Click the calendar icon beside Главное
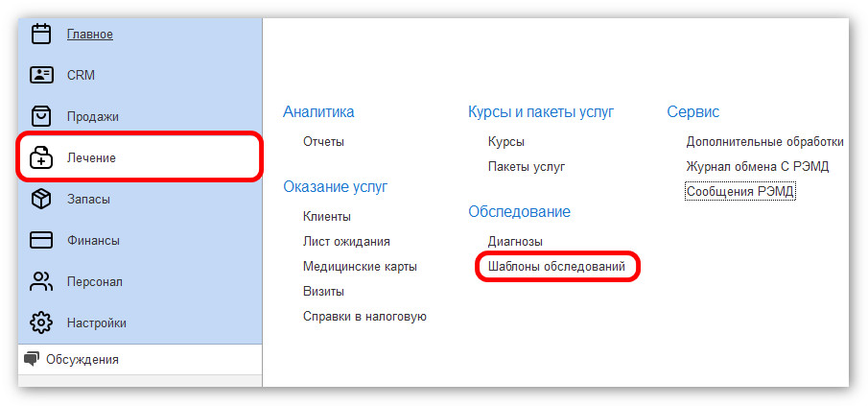The image size is (868, 406). pos(41,35)
